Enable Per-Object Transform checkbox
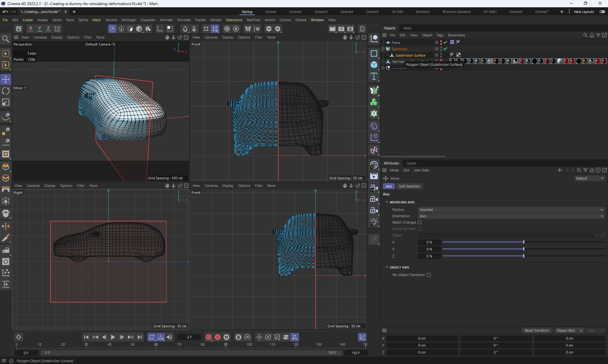Viewport: 608px width, 364px height. [x=429, y=275]
